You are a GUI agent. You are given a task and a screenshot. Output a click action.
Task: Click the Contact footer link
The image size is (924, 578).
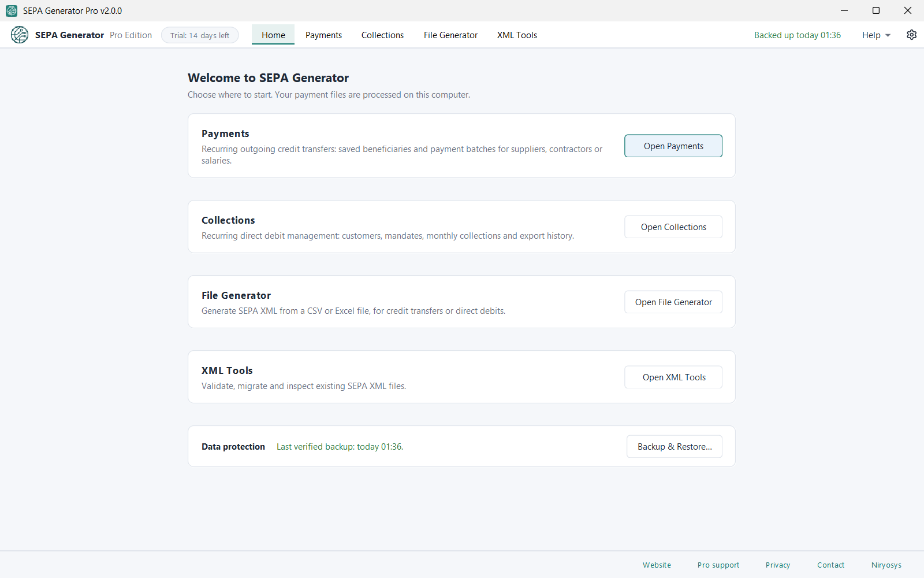(830, 565)
